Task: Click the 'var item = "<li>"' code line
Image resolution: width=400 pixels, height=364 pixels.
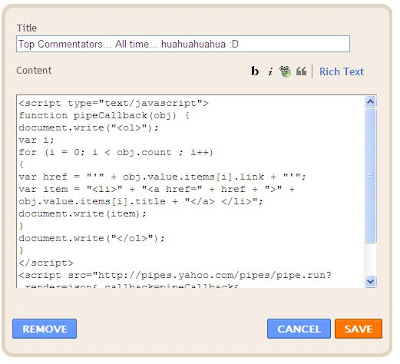Action: (x=157, y=189)
